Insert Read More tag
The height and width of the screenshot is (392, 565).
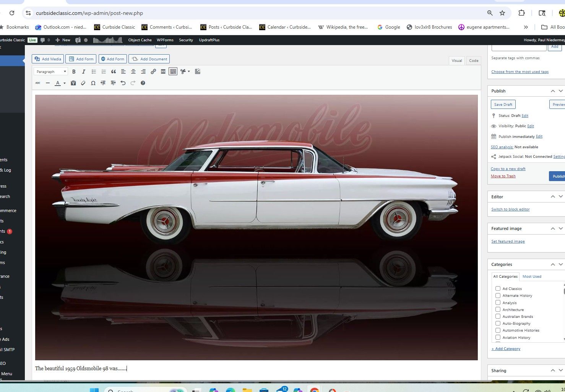163,71
